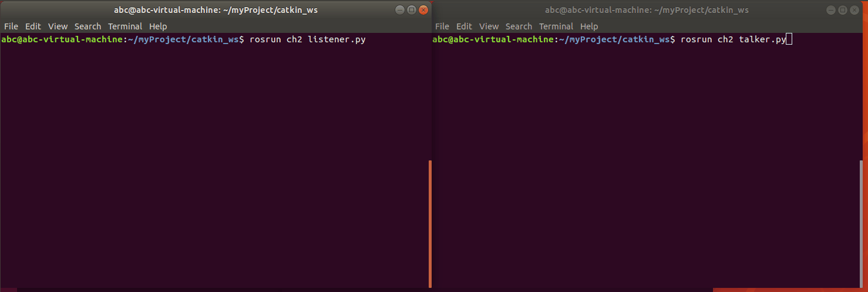Minimize the listener terminal window
The image size is (868, 292).
click(x=400, y=10)
